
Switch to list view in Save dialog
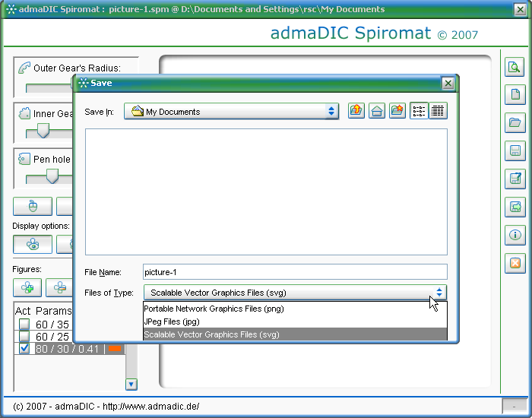tap(419, 111)
